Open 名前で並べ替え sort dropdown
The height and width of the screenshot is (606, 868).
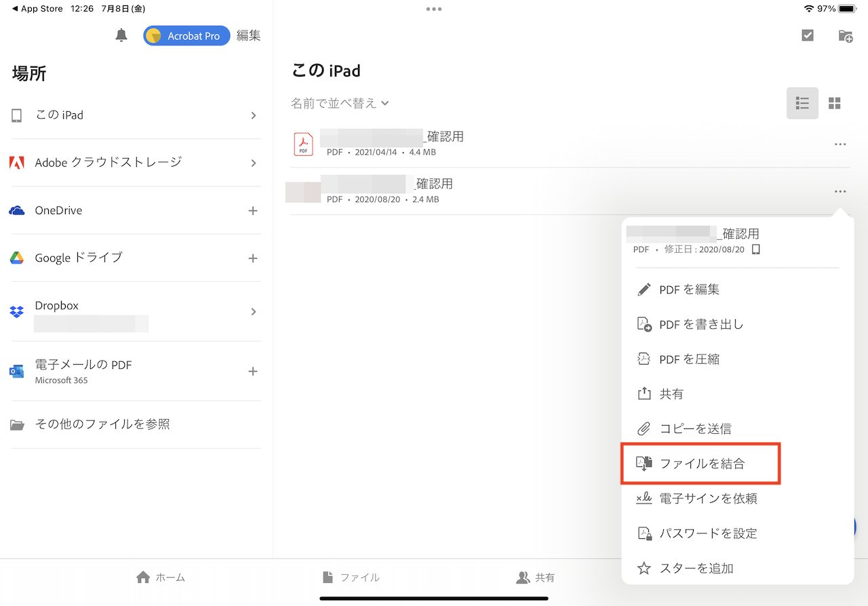(x=340, y=103)
